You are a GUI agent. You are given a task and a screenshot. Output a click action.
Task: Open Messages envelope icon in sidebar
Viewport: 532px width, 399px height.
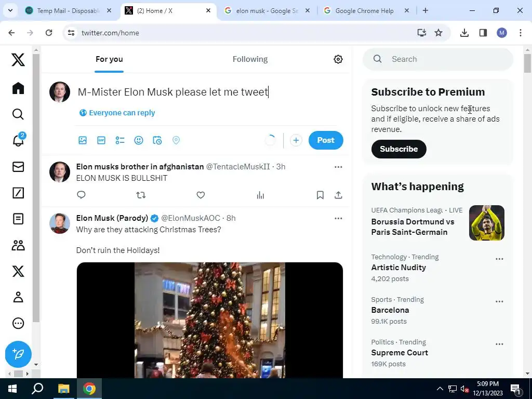[18, 167]
